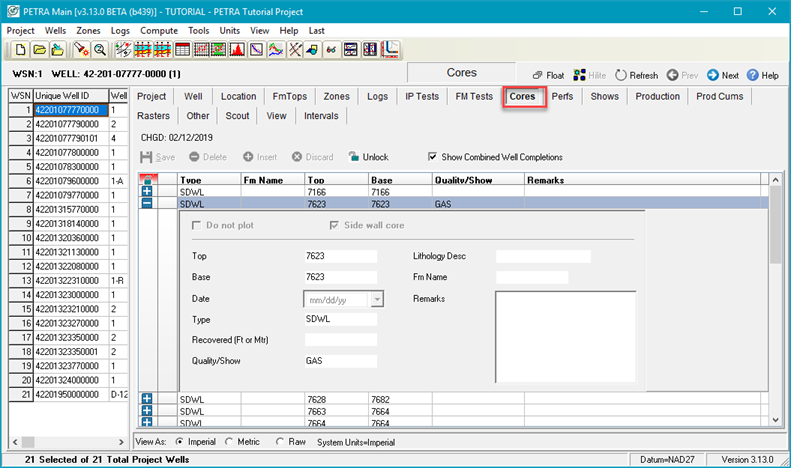791x468 pixels.
Task: Select the Raw view radio button
Action: [x=280, y=442]
